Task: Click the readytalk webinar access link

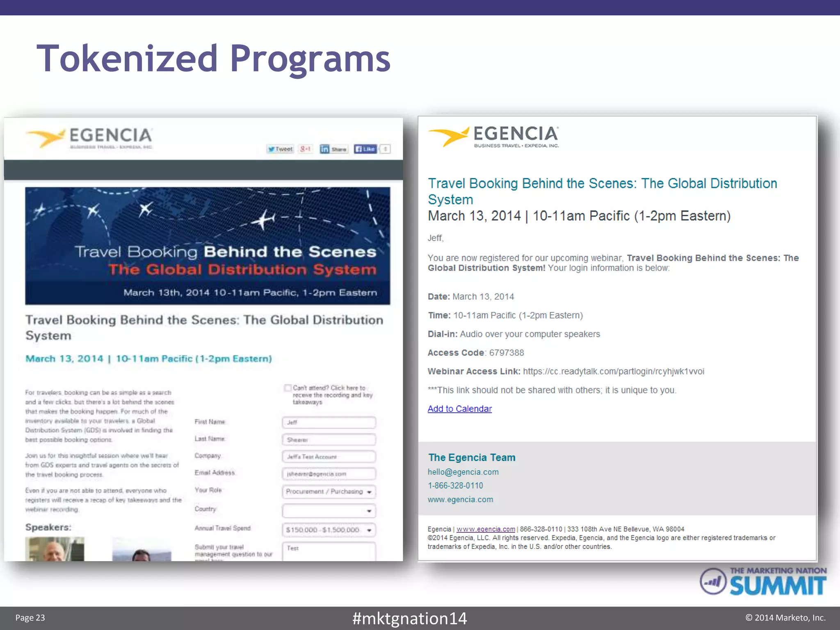Action: [614, 371]
